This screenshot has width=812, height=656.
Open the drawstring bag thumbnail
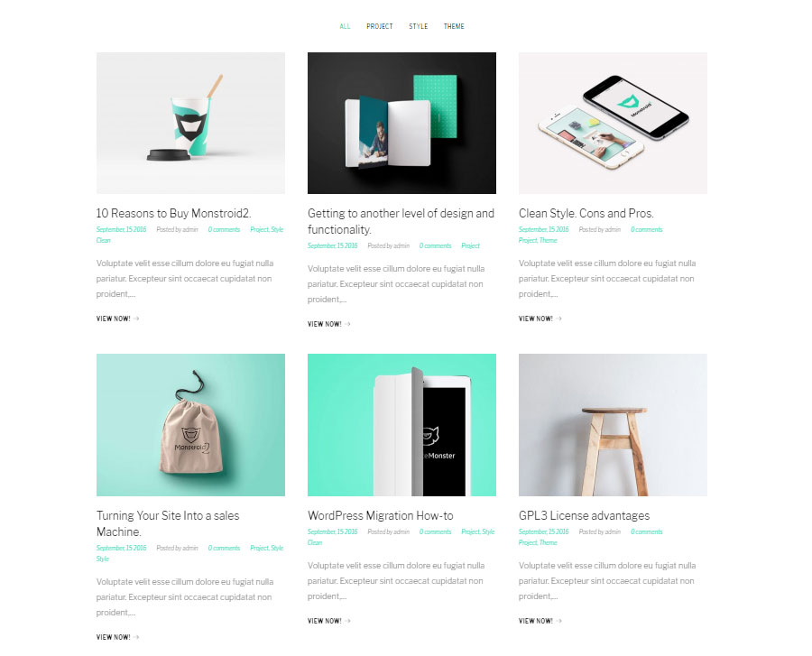click(190, 425)
